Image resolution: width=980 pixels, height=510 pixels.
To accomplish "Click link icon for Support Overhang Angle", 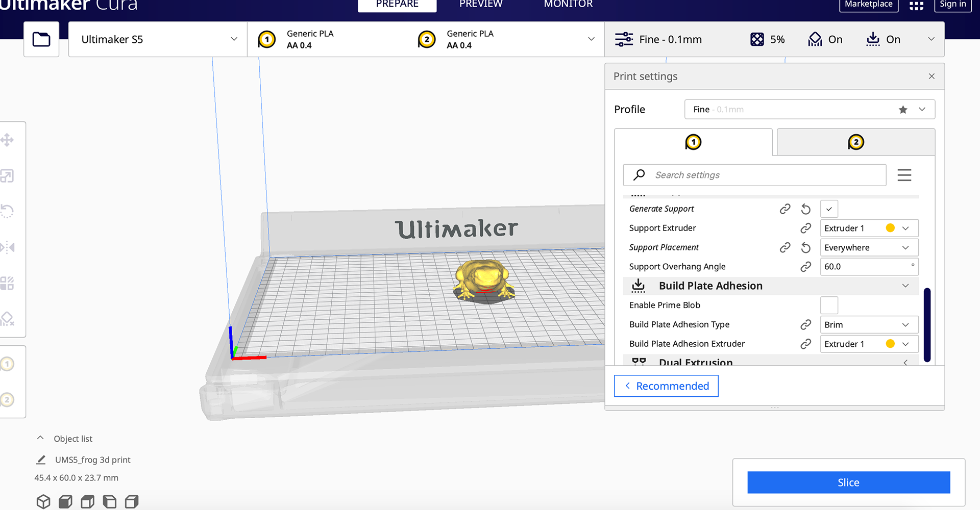I will (x=806, y=267).
